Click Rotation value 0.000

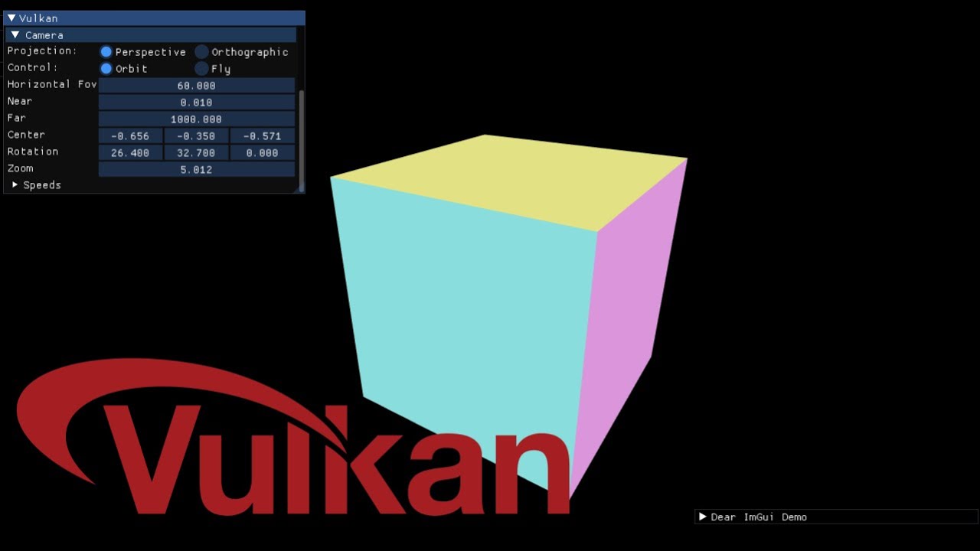[263, 153]
